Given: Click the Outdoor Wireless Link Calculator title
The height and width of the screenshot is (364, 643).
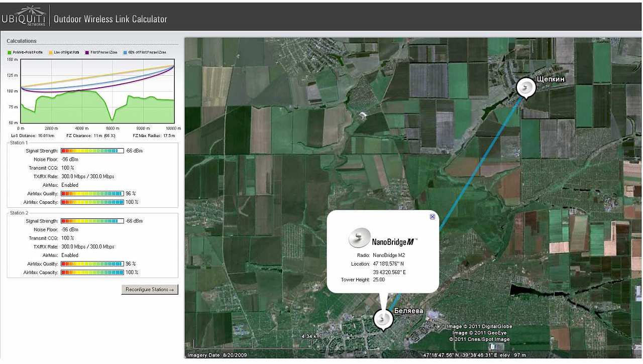Looking at the screenshot, I should click(110, 19).
